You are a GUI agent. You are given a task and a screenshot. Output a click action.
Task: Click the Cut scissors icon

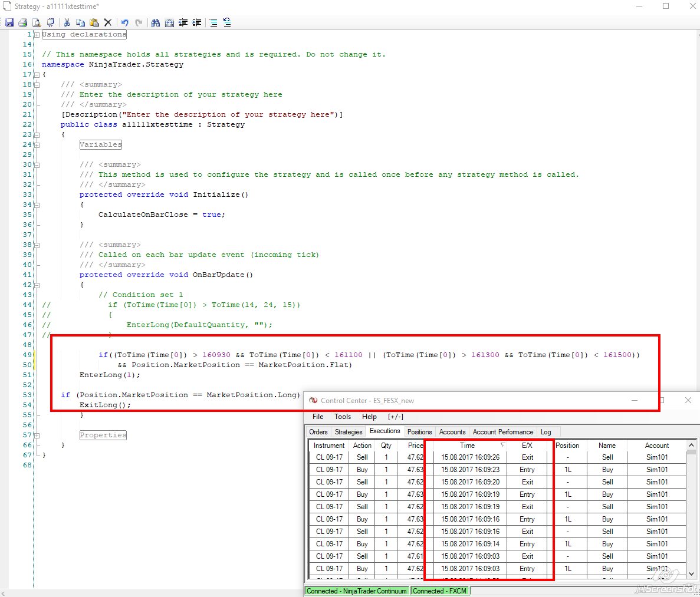coord(67,22)
